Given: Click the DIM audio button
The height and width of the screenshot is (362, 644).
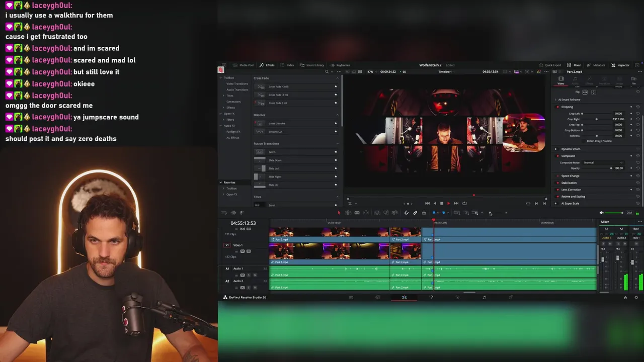Looking at the screenshot, I should click(x=629, y=213).
